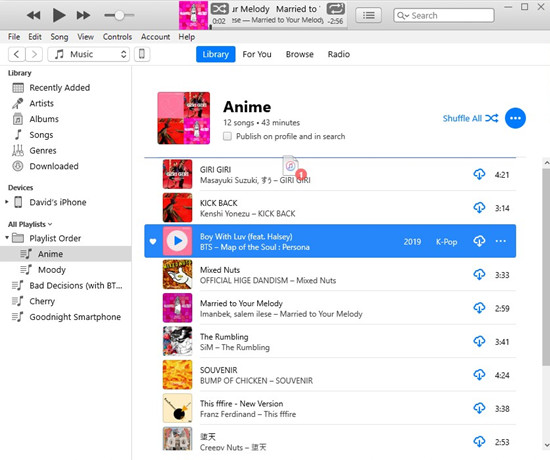This screenshot has width=550, height=460.
Task: Open the File menu
Action: (14, 37)
